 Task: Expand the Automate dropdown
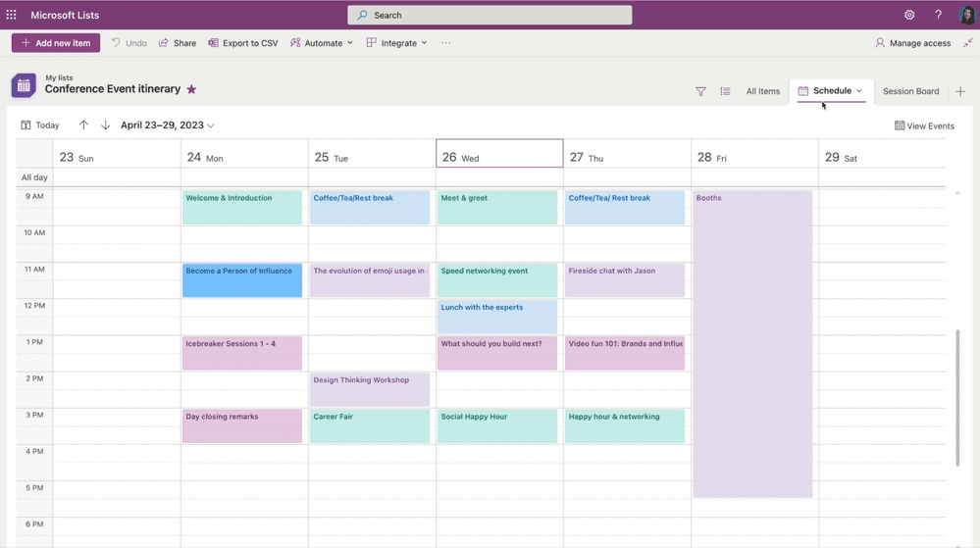[x=321, y=43]
